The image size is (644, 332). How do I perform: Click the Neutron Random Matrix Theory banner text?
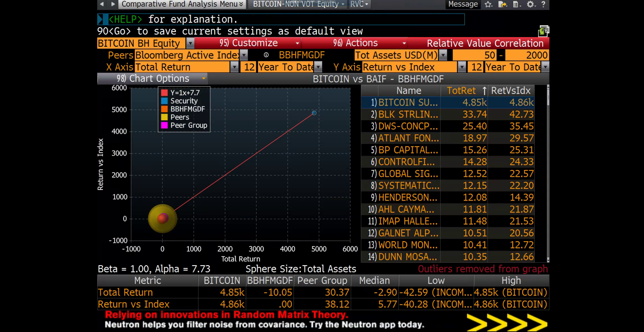(226, 315)
